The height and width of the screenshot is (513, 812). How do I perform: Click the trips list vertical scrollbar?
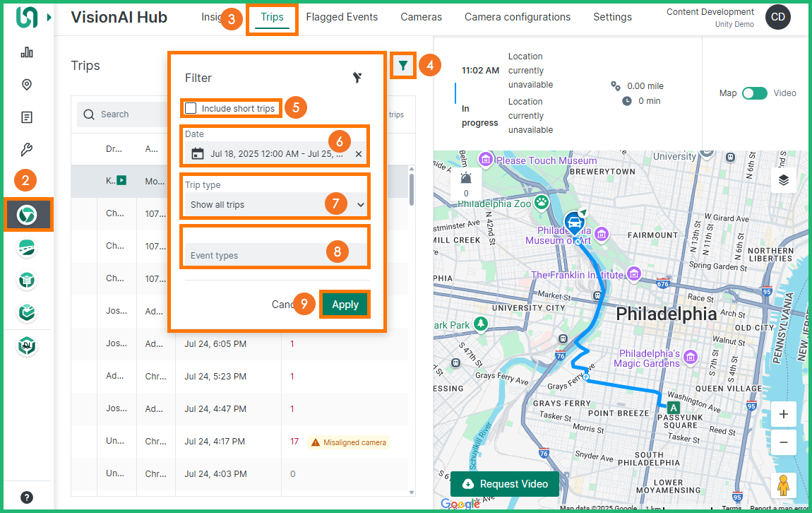coord(412,187)
